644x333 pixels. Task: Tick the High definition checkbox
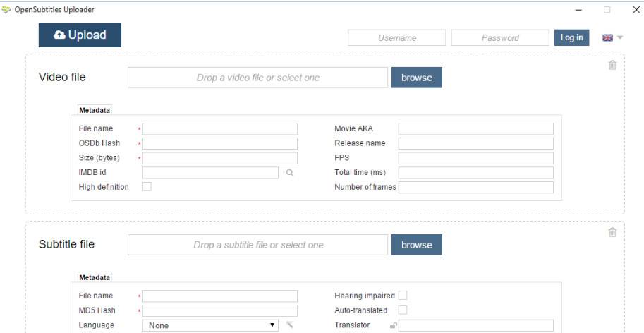(147, 187)
